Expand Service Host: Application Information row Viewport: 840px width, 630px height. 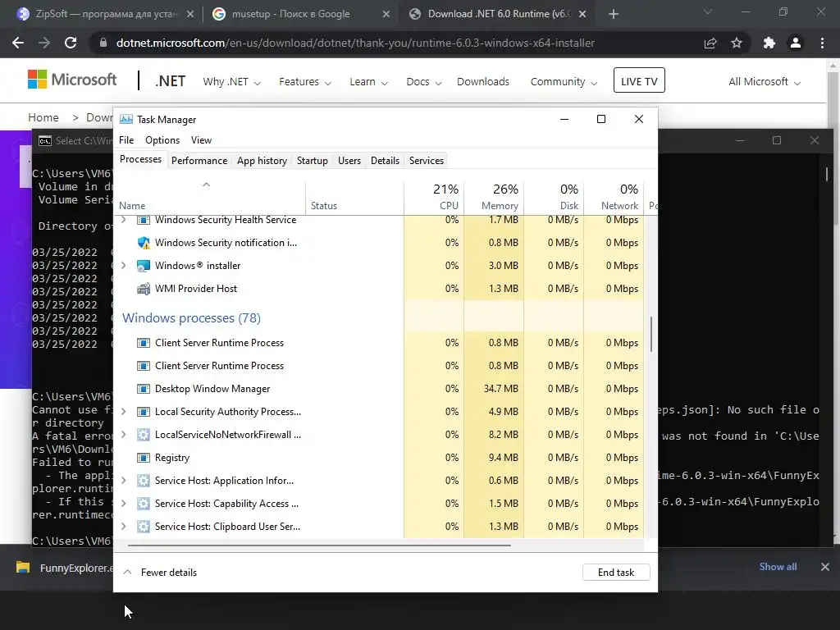click(124, 481)
